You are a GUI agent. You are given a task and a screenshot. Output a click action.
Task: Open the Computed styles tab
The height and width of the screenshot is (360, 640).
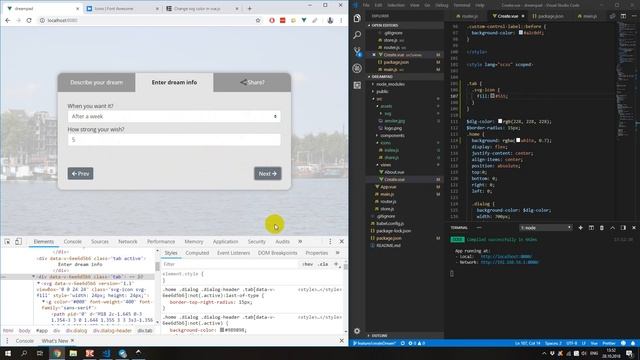point(197,253)
